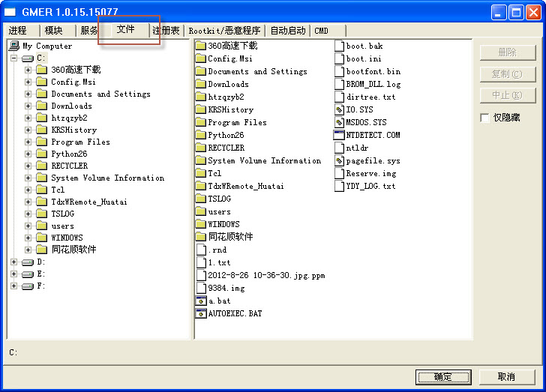Switch to the 自动启动 tab
Viewport: 546px width, 392px height.
pos(288,31)
